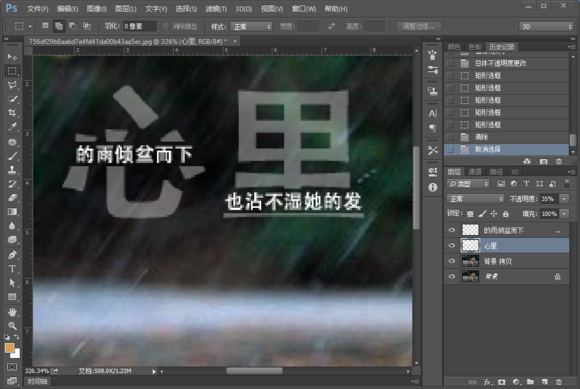Image resolution: width=580 pixels, height=389 pixels.
Task: Select the Clone Stamp tool
Action: click(x=12, y=170)
